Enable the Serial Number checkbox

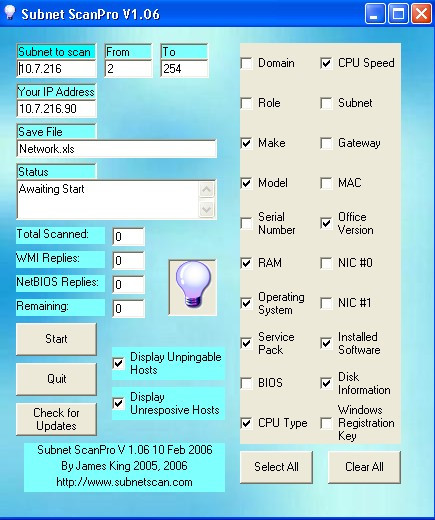(246, 223)
